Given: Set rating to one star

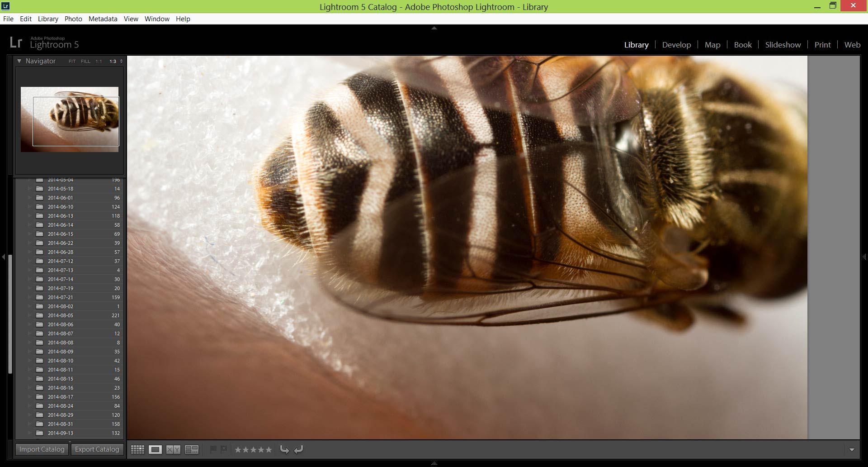Looking at the screenshot, I should coord(238,450).
